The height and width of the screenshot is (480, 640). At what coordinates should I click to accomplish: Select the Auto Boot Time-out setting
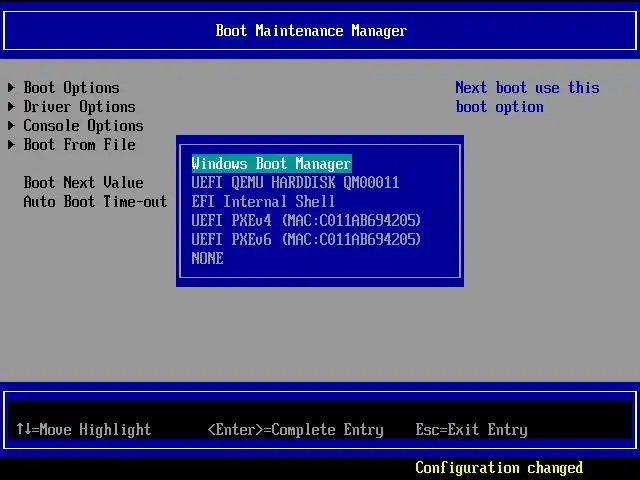[x=95, y=201]
